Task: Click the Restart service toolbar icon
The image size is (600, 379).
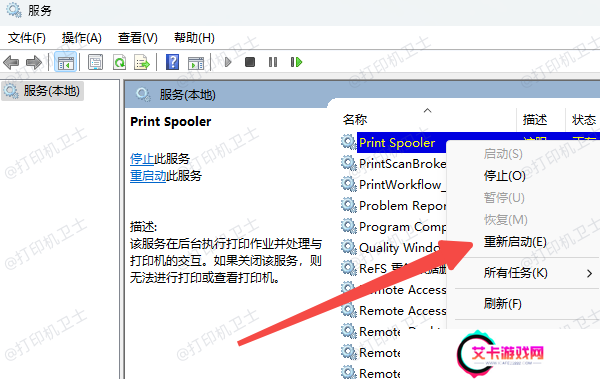Action: pos(296,62)
